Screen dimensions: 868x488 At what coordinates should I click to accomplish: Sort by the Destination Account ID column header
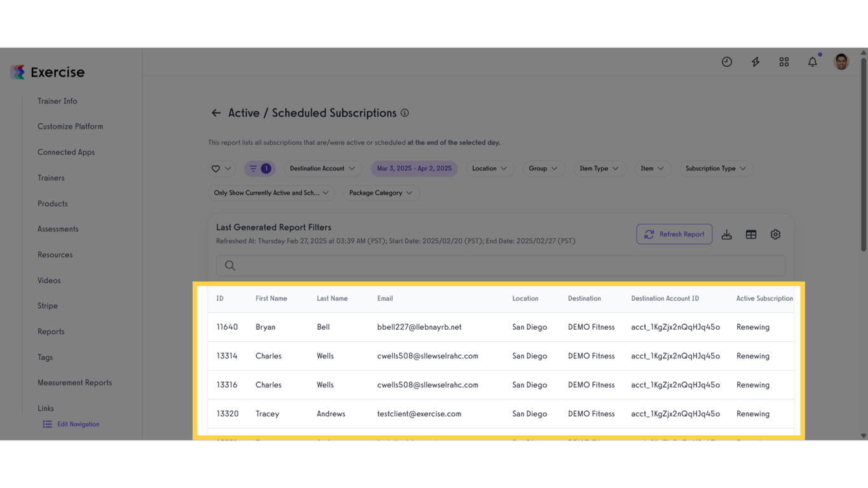tap(665, 299)
